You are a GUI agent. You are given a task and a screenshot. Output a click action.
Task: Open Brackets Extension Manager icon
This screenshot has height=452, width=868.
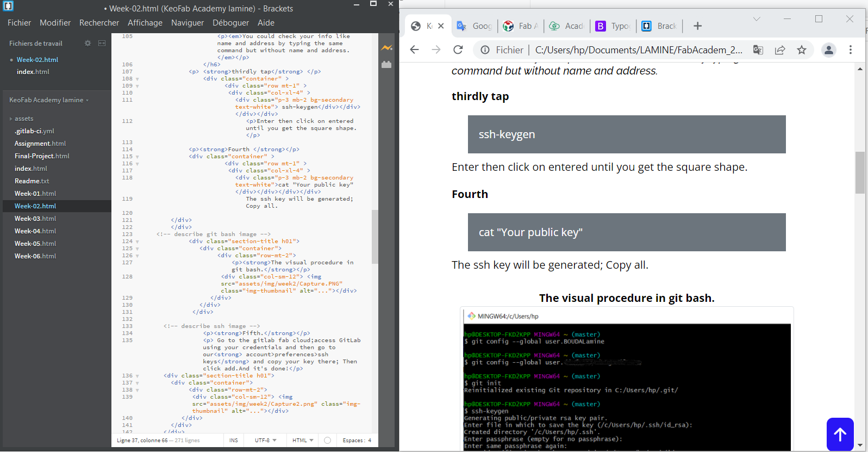tap(386, 65)
